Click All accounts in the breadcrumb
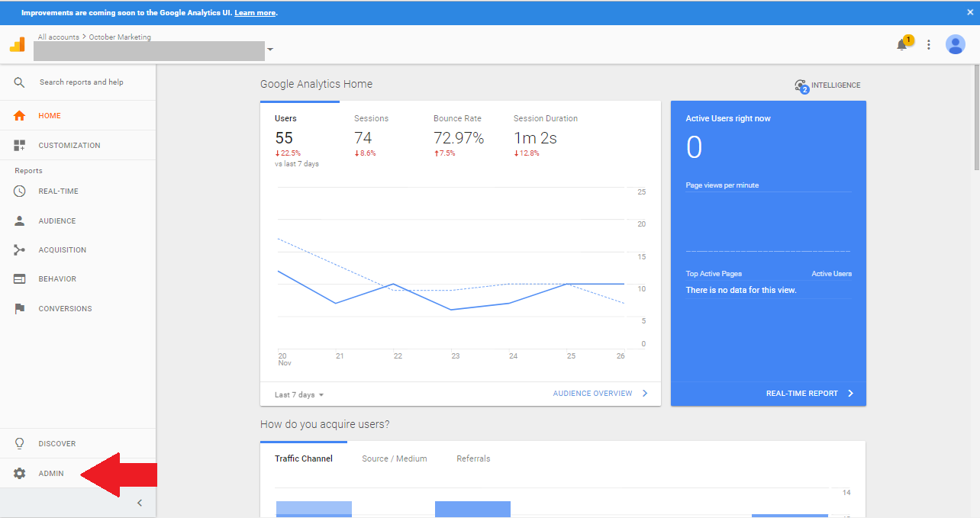This screenshot has width=980, height=518. (58, 37)
